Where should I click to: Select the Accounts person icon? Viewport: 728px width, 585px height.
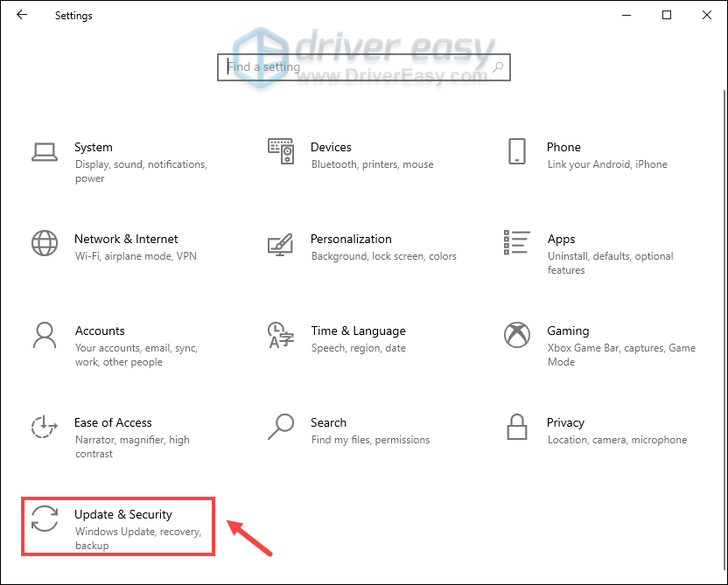[44, 335]
